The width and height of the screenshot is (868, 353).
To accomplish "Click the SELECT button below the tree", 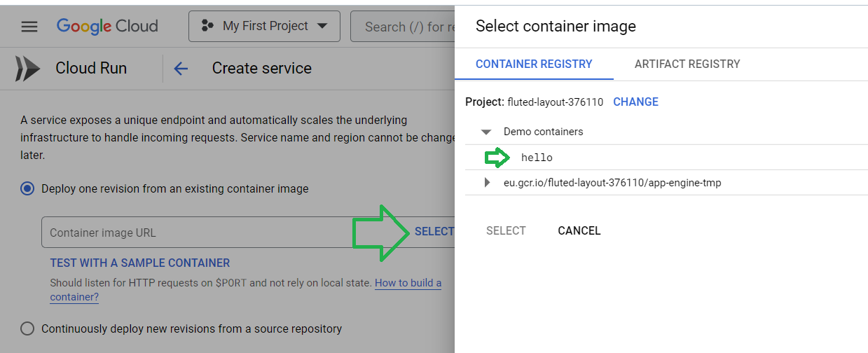I will 506,230.
